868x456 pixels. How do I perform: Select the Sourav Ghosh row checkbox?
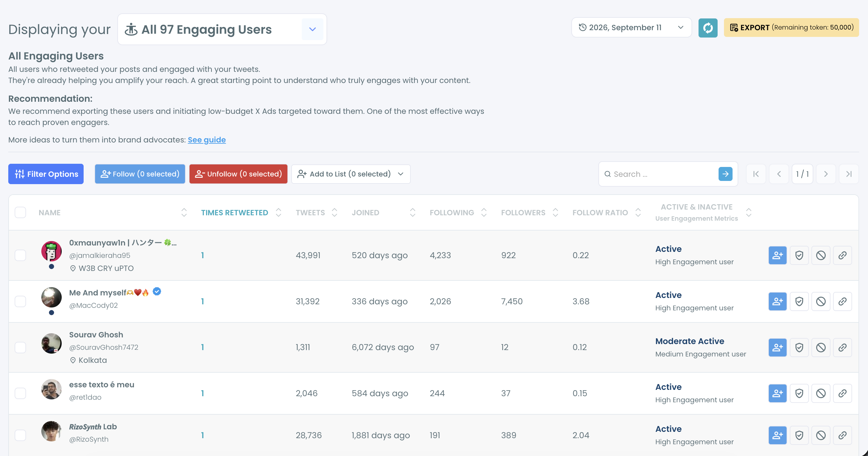[20, 348]
